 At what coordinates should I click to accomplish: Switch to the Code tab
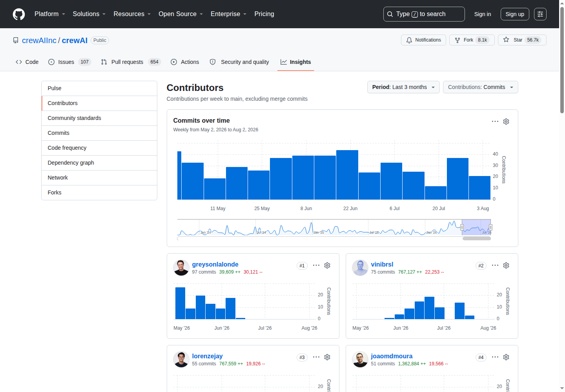click(x=27, y=62)
